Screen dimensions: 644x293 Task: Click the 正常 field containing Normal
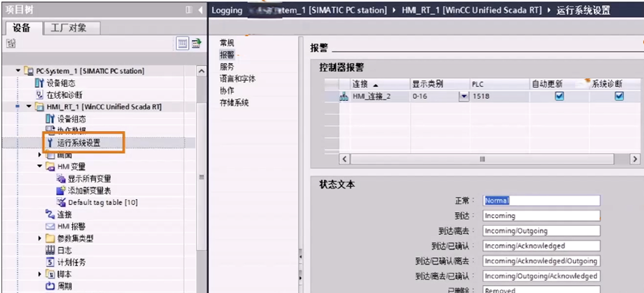[542, 201]
